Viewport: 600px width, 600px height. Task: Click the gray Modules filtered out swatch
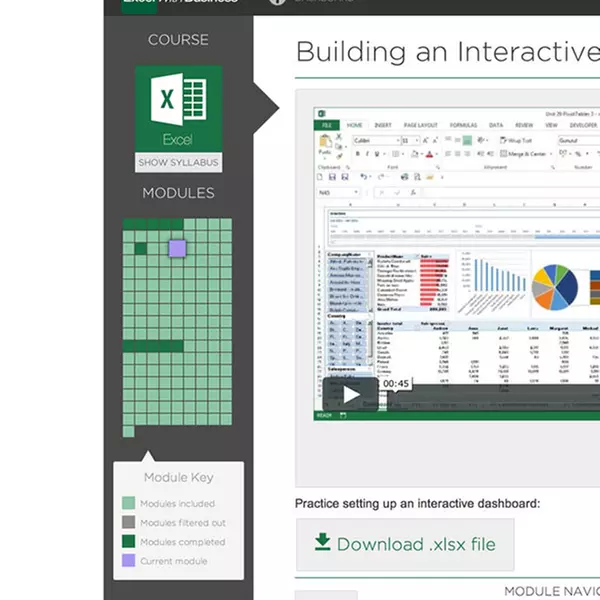pyautogui.click(x=129, y=522)
